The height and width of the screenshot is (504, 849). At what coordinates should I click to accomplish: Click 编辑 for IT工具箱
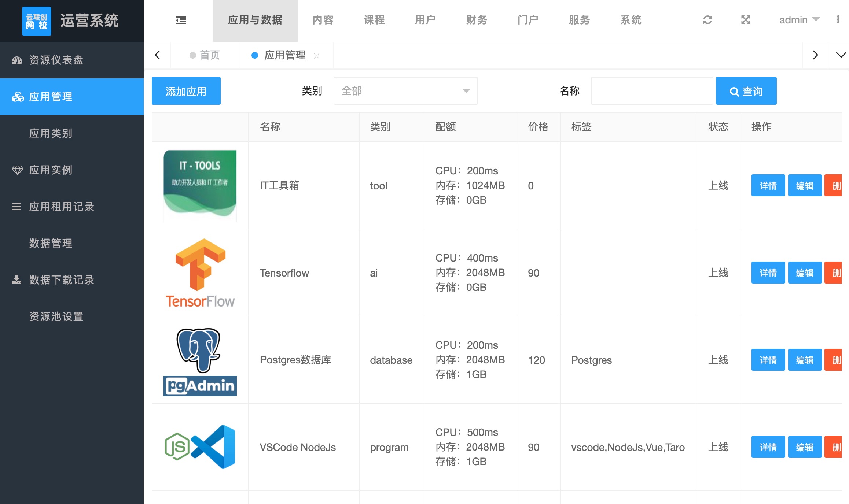[805, 185]
